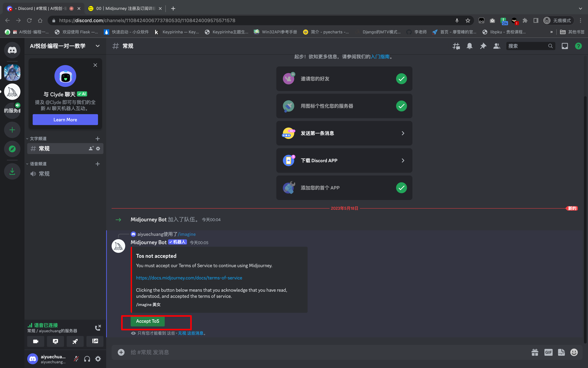Open the emoji picker
The image size is (588, 368).
(x=574, y=352)
